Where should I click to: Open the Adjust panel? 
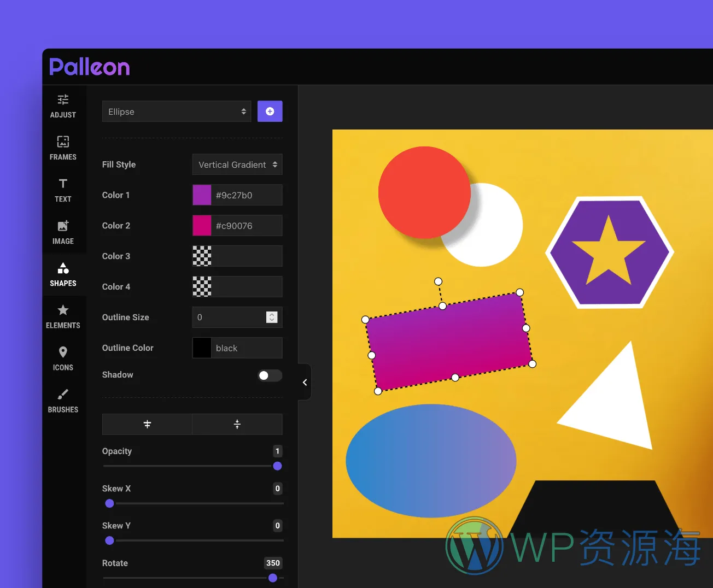(63, 105)
